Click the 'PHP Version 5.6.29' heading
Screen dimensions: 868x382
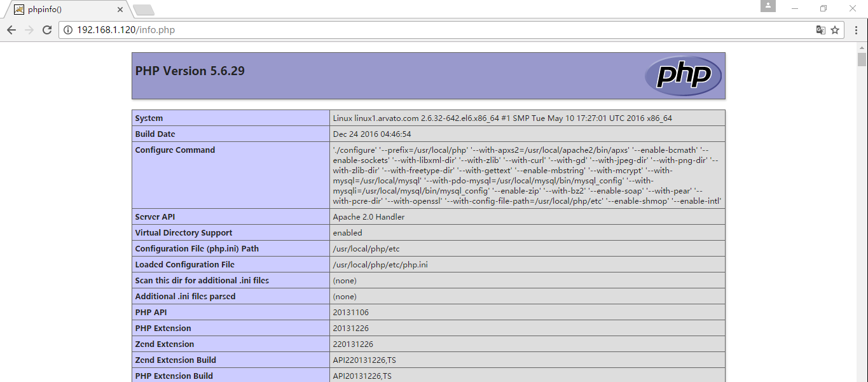pos(189,71)
